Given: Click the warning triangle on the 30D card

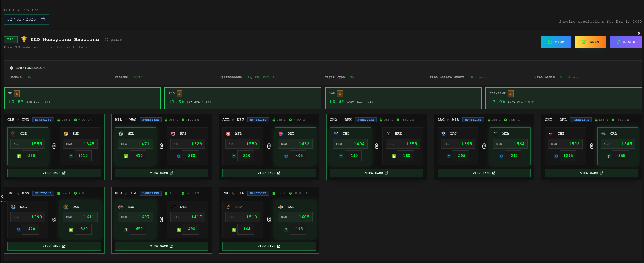Looking at the screenshot, I should tap(340, 94).
